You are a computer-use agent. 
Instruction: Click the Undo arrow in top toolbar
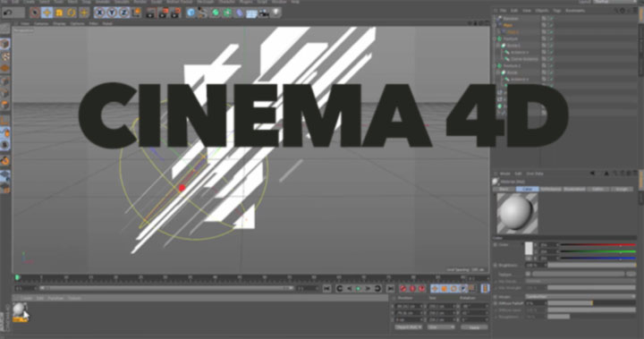pos(8,13)
